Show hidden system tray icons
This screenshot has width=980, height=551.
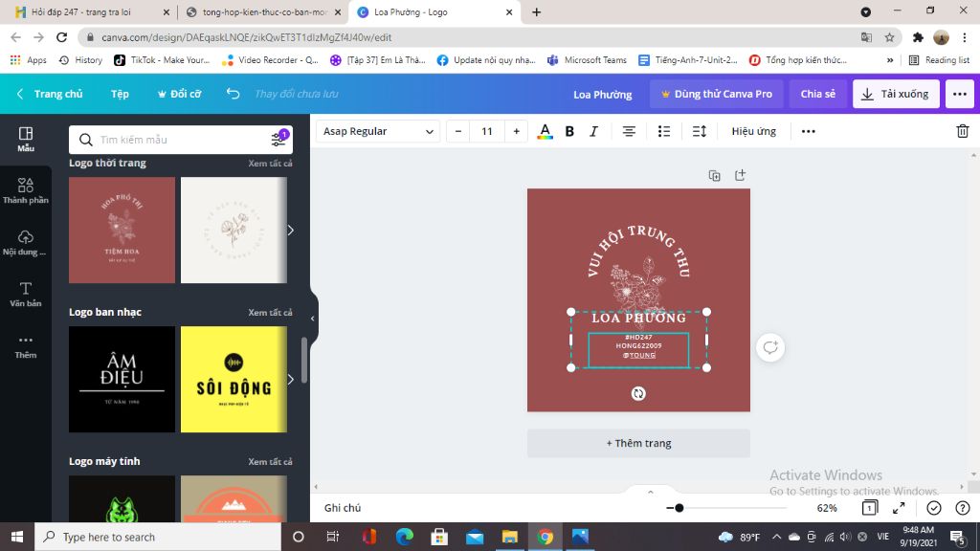(x=776, y=537)
